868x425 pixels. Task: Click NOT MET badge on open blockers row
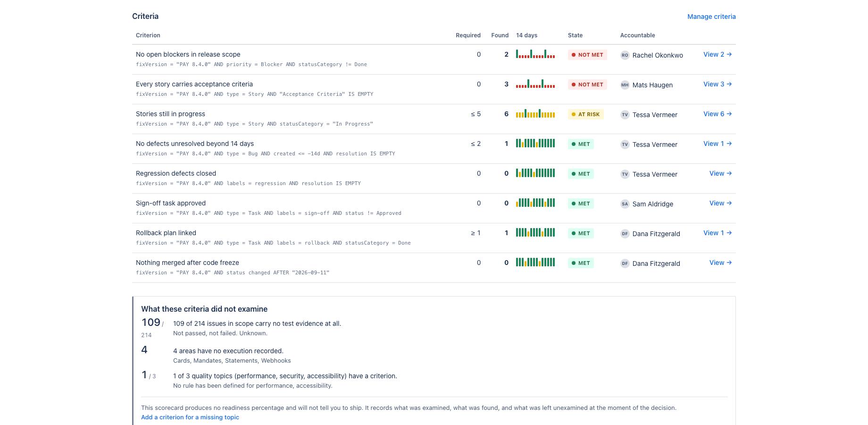(x=587, y=55)
